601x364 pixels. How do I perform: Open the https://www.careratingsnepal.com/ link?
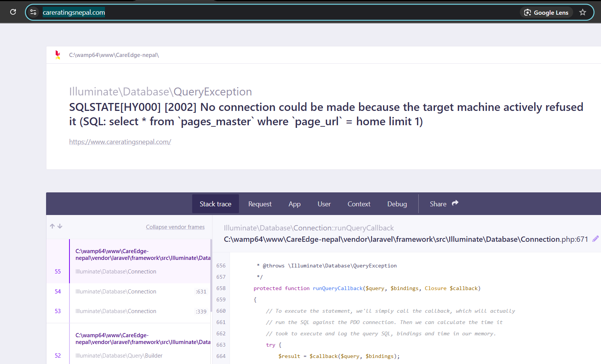(x=120, y=142)
